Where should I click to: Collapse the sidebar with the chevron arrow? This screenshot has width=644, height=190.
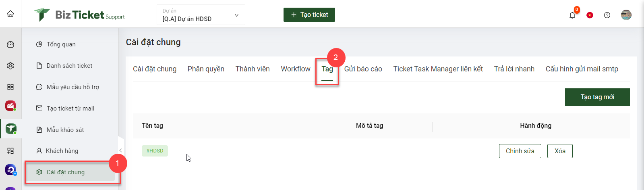click(121, 150)
